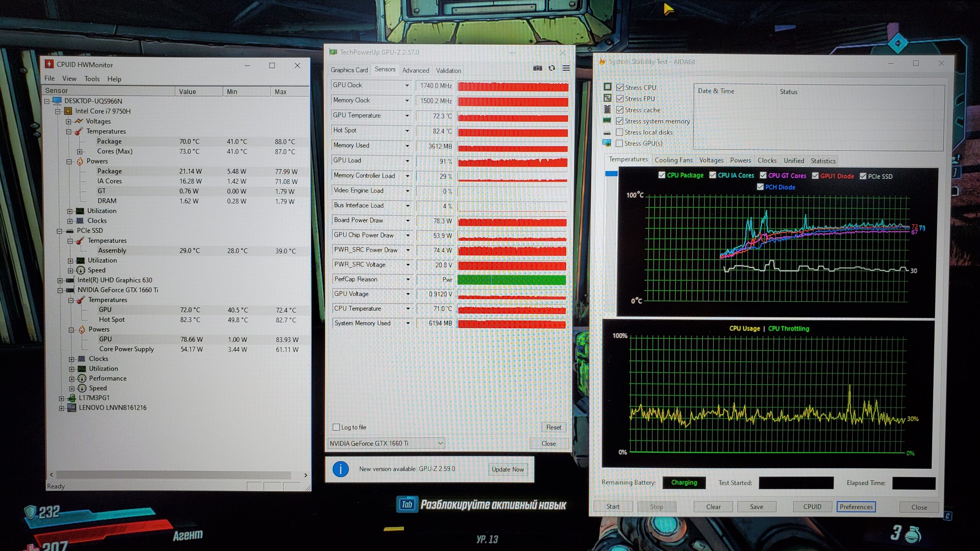This screenshot has height=551, width=980.
Task: Tick the Log to file checkbox
Action: coord(336,427)
